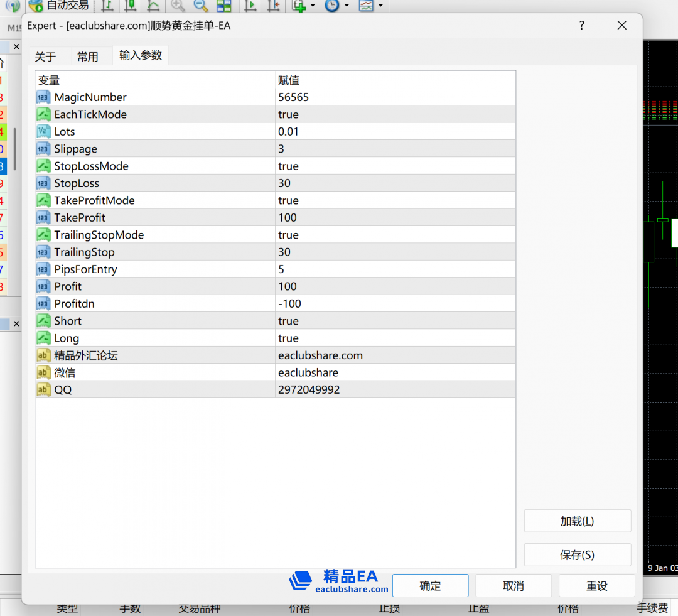678x616 pixels.
Task: Click the tile windows grid icon
Action: click(223, 6)
